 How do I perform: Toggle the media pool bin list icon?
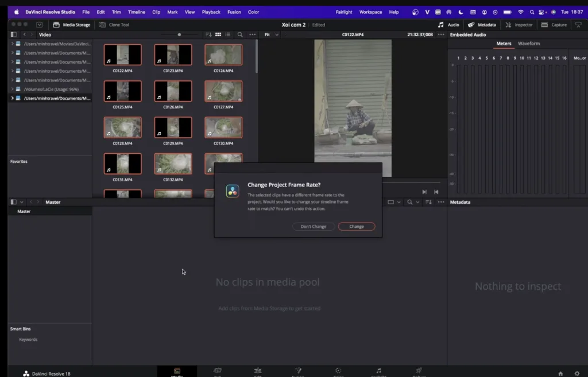(x=14, y=202)
